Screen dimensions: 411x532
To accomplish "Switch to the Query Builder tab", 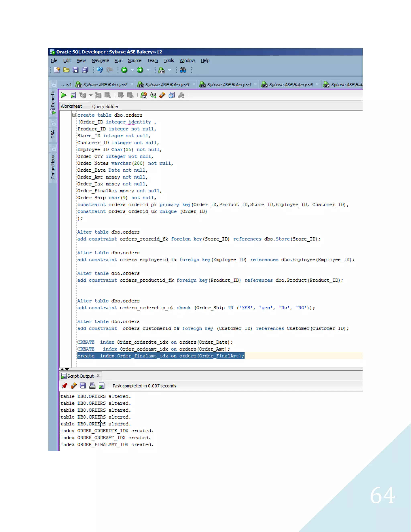I will (x=105, y=106).
